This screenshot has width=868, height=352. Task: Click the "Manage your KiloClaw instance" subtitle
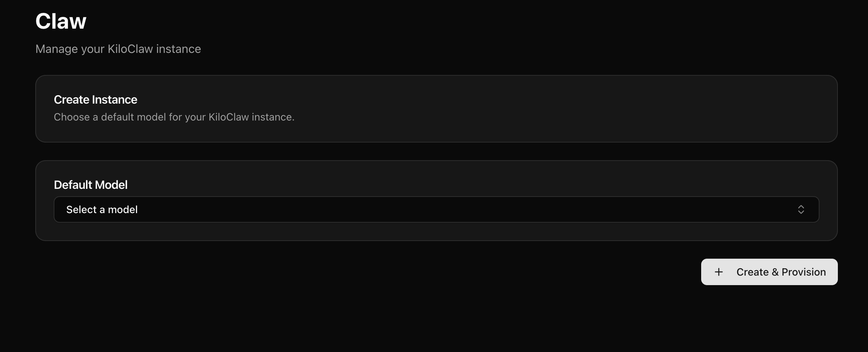point(118,49)
